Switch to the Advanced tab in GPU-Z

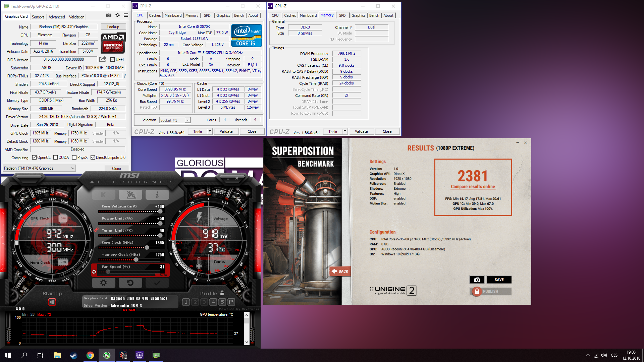pyautogui.click(x=57, y=17)
